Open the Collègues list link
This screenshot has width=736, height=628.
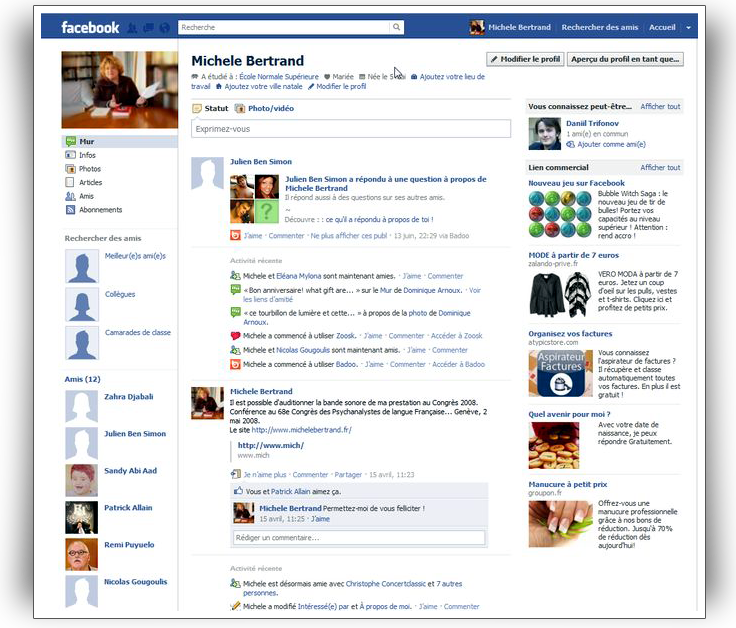pos(120,294)
